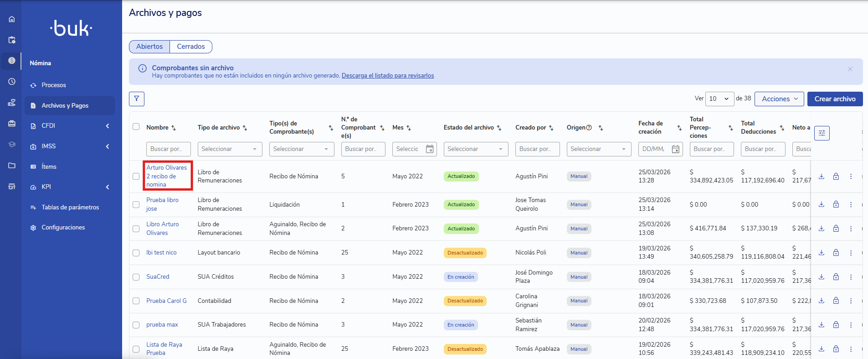Open calendar picker in Mes filter
The image size is (868, 359).
429,149
